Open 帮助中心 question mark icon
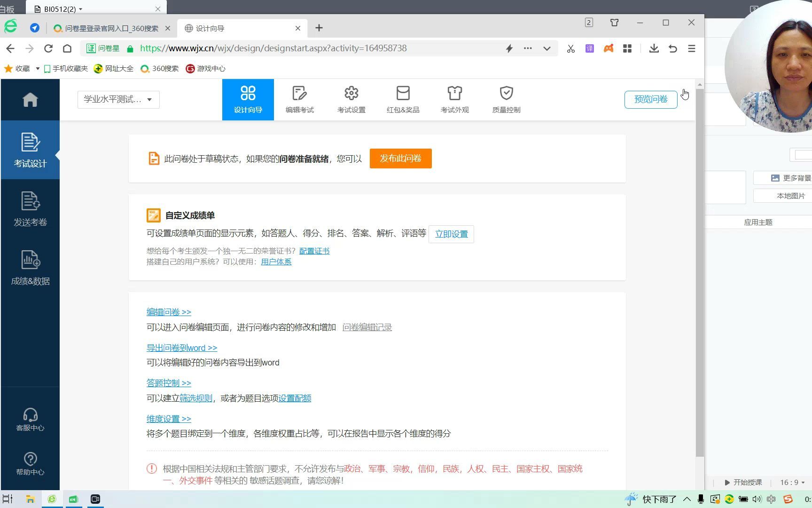Image resolution: width=812 pixels, height=508 pixels. tap(30, 464)
